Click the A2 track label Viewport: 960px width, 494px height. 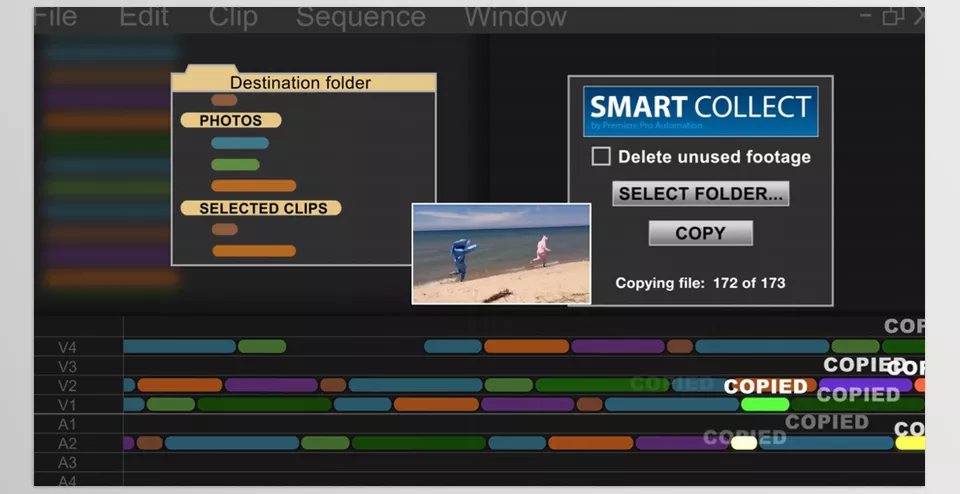click(67, 443)
